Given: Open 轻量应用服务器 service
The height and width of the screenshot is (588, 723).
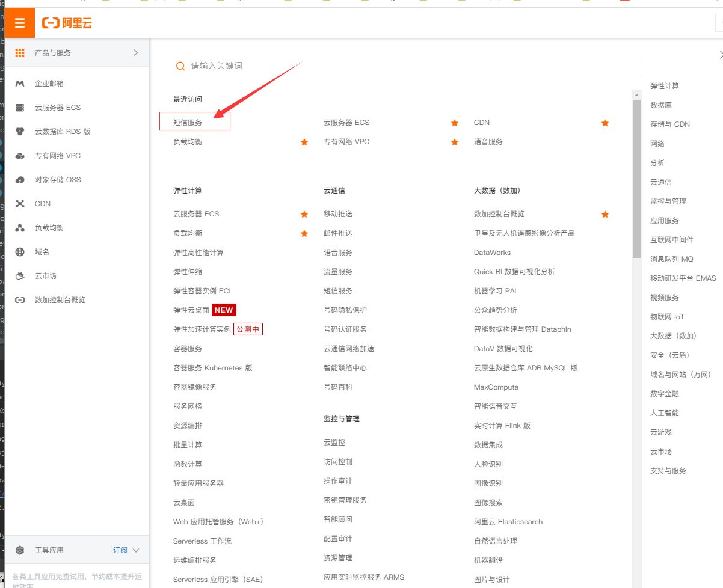Looking at the screenshot, I should click(198, 483).
